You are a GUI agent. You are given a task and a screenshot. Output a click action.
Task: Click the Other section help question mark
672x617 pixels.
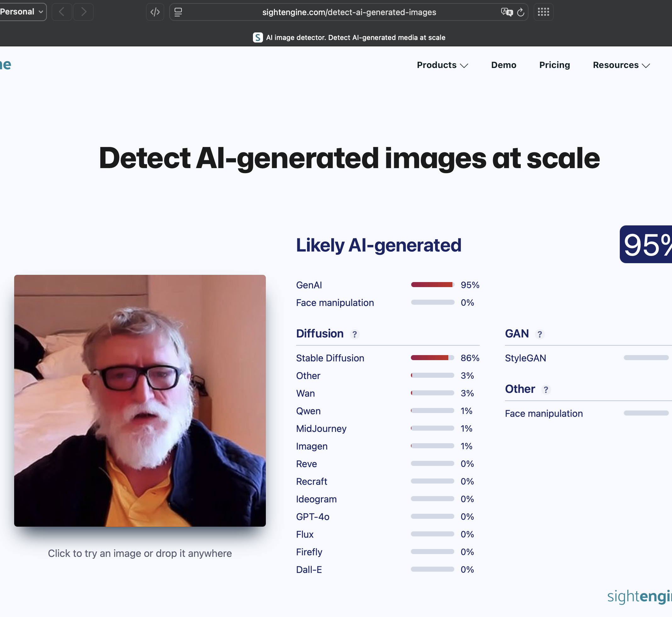pyautogui.click(x=546, y=390)
